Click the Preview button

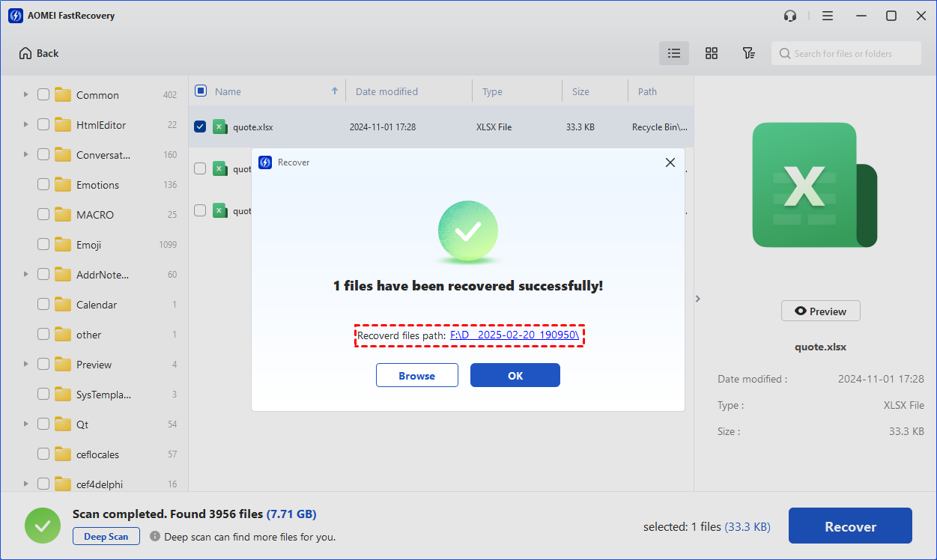[x=821, y=311]
